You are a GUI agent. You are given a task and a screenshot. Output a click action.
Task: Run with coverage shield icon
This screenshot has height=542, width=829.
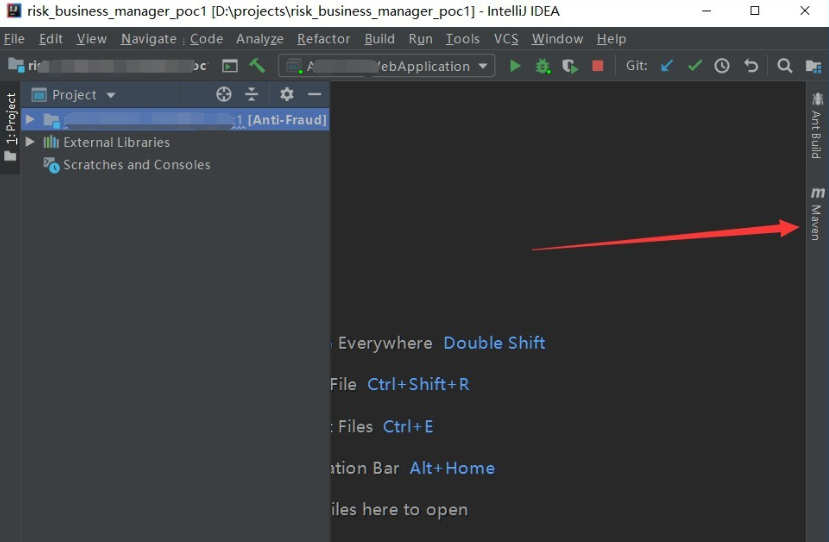tap(570, 66)
